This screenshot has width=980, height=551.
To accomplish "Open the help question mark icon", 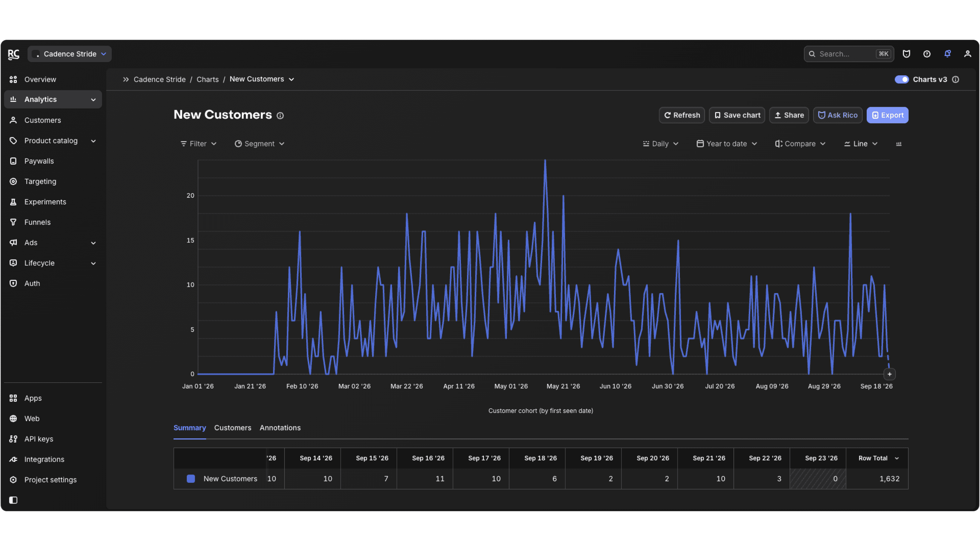I will pos(927,54).
